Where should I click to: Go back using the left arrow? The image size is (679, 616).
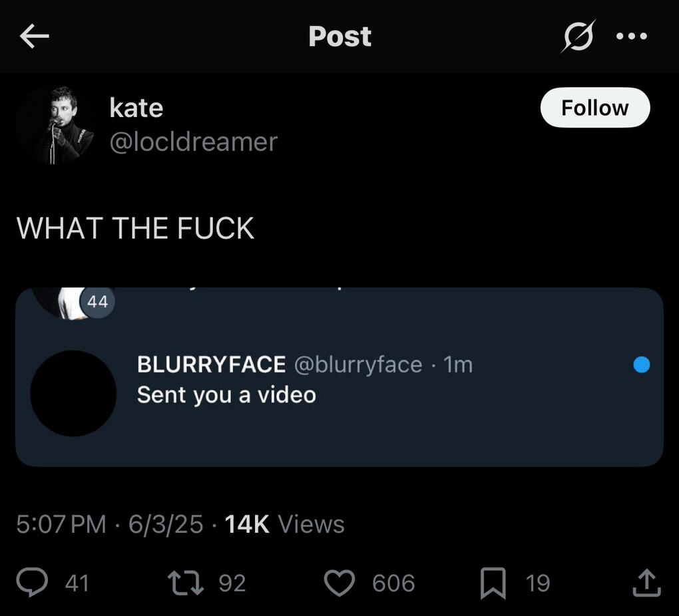(x=35, y=37)
